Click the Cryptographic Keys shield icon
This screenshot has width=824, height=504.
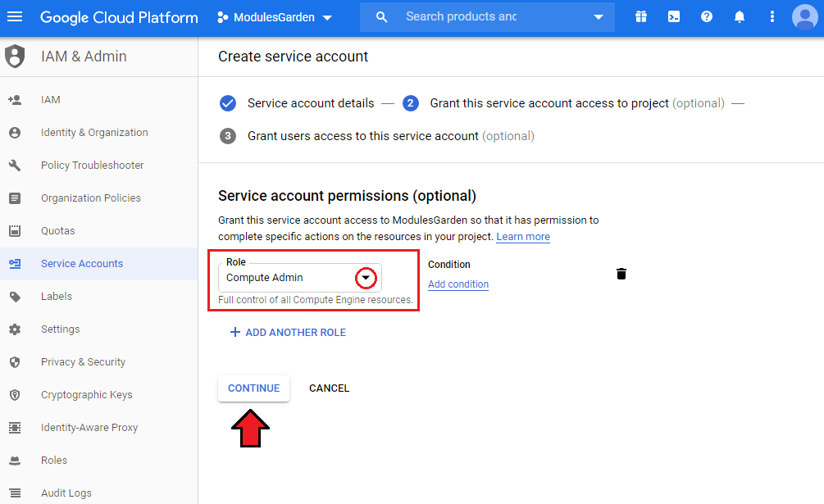(x=15, y=395)
